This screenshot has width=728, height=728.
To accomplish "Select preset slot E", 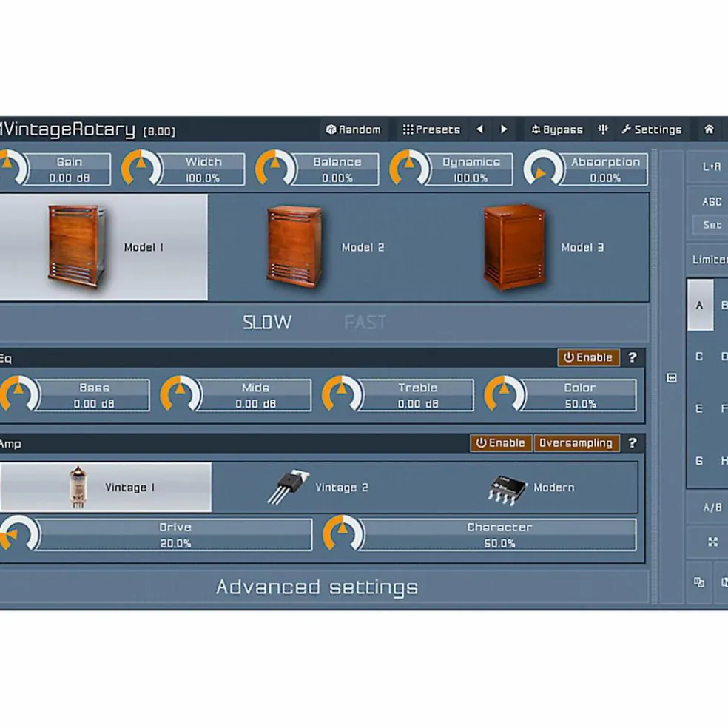I will tap(699, 408).
